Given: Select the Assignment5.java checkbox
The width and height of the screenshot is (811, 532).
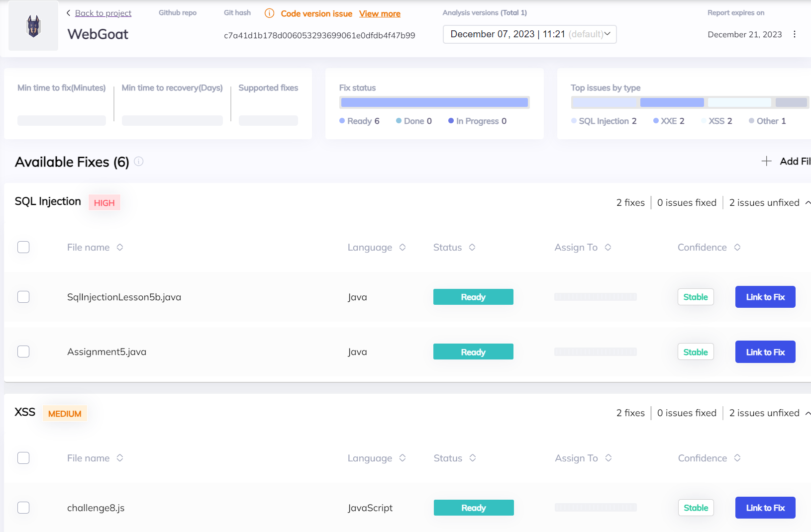Looking at the screenshot, I should click(23, 352).
